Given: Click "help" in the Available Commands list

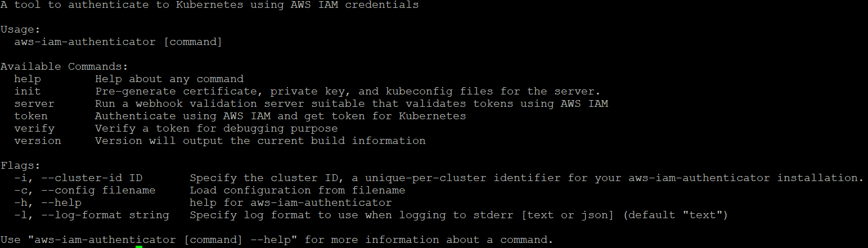Looking at the screenshot, I should pos(28,79).
